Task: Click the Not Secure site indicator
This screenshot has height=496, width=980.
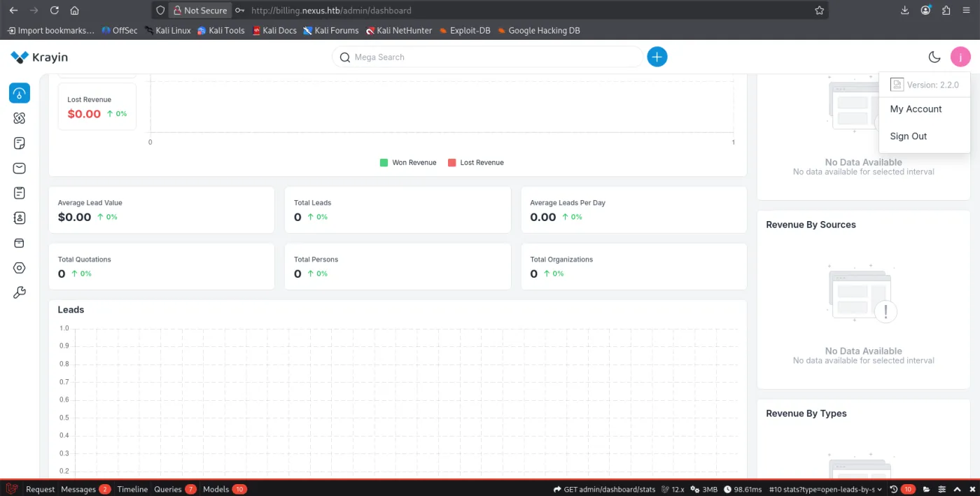Action: point(199,10)
